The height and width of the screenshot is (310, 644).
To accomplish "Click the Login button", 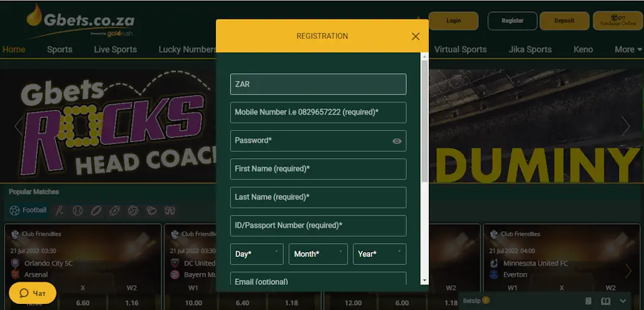I will 453,21.
